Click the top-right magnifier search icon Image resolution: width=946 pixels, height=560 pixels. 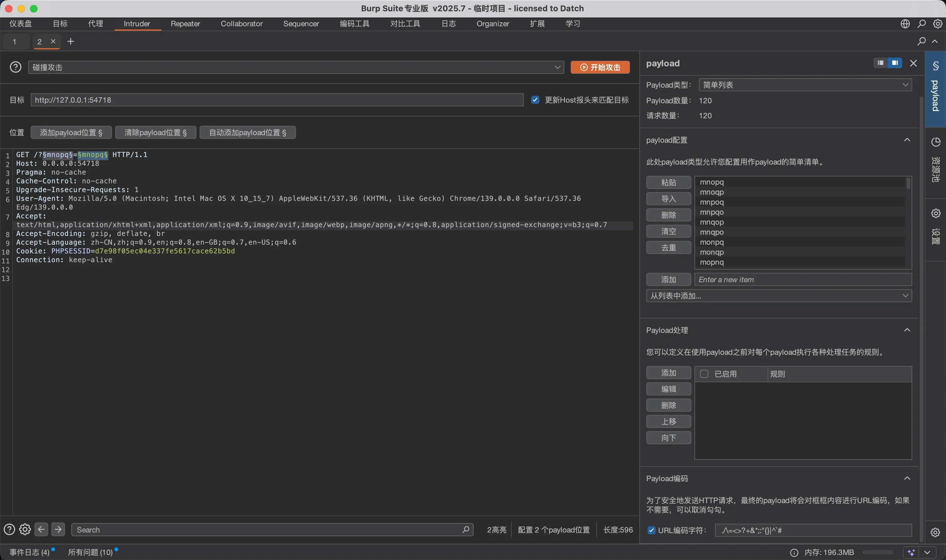pyautogui.click(x=922, y=24)
